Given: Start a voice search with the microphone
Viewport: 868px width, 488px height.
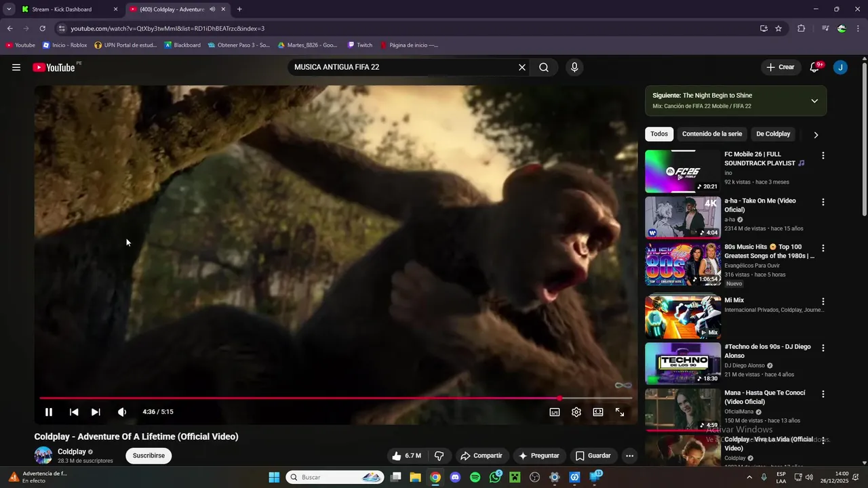Looking at the screenshot, I should click(574, 67).
